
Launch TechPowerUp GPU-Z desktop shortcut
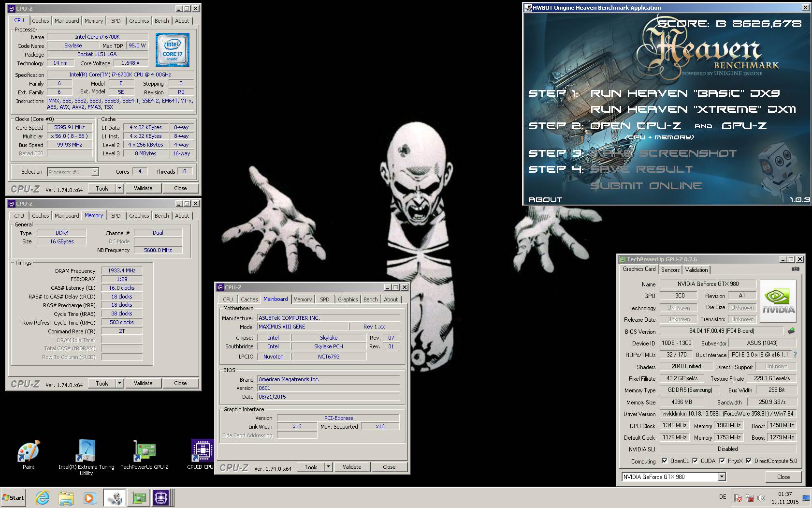[x=145, y=455]
